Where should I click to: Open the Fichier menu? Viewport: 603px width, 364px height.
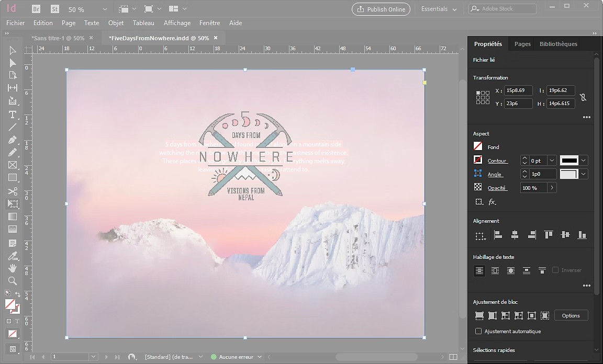point(15,22)
